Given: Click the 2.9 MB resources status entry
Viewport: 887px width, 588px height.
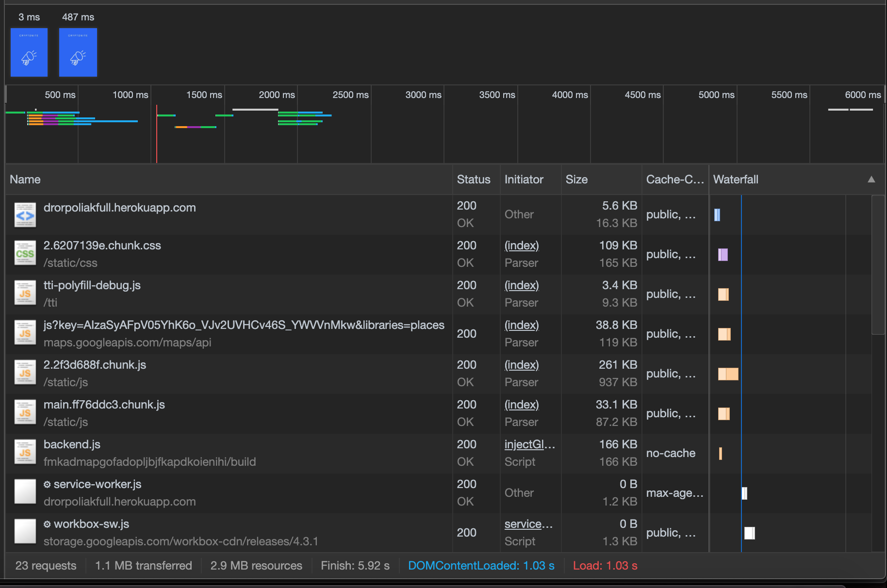Looking at the screenshot, I should (256, 566).
